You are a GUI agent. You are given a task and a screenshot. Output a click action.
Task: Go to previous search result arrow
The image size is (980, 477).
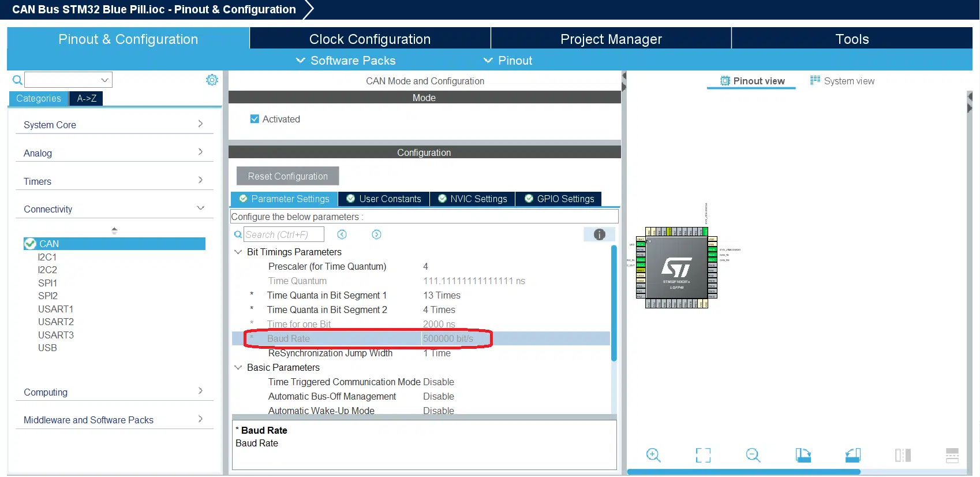point(342,234)
